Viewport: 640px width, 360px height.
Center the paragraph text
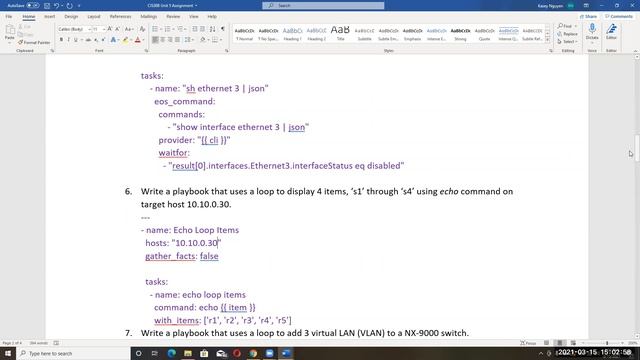click(162, 40)
